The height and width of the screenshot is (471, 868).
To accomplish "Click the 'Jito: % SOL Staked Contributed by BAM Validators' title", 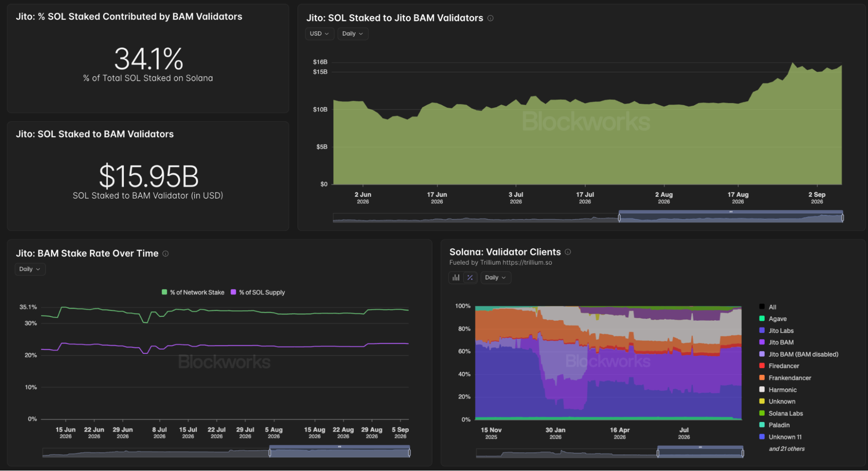I will tap(129, 17).
